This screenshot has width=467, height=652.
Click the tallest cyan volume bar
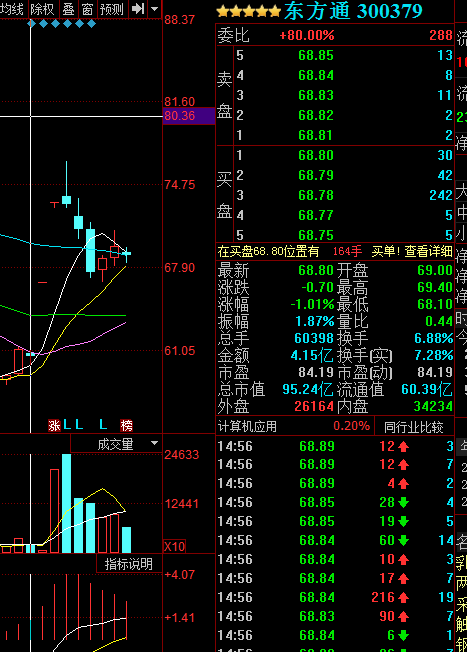67,503
